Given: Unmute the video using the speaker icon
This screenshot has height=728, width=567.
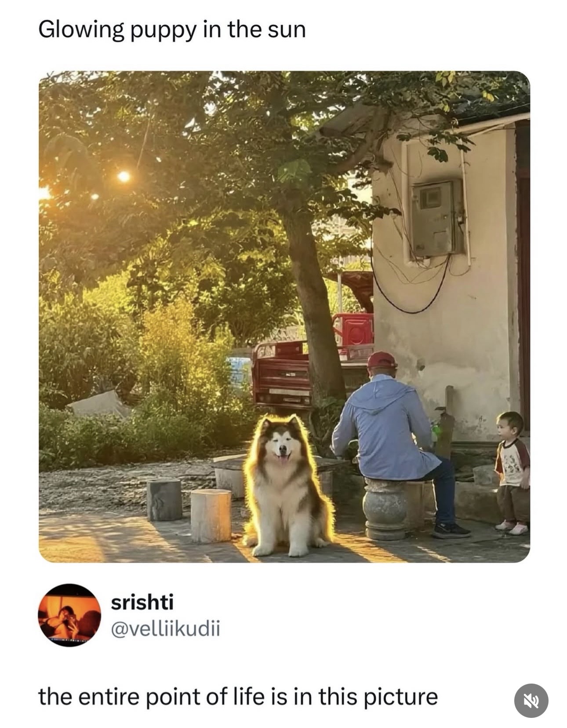Looking at the screenshot, I should pos(531,700).
